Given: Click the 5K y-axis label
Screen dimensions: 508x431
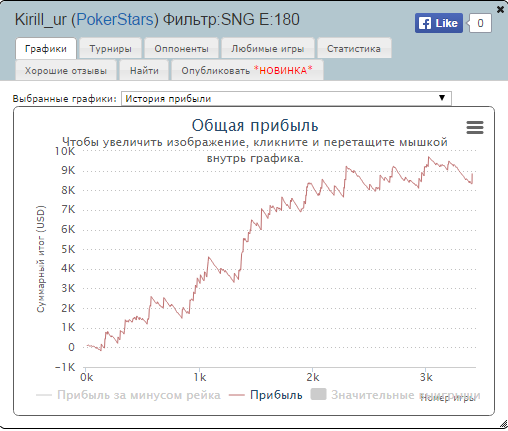Looking at the screenshot, I should click(68, 249).
